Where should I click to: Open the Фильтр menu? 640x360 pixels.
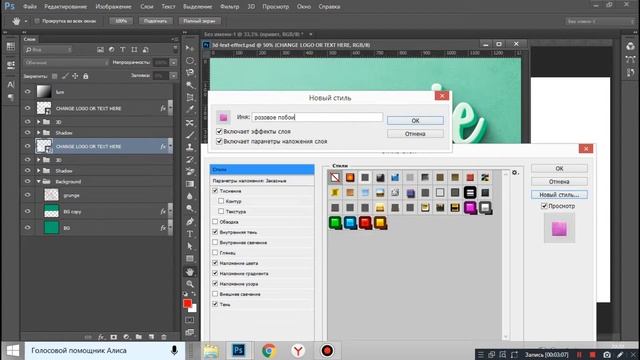coord(229,7)
